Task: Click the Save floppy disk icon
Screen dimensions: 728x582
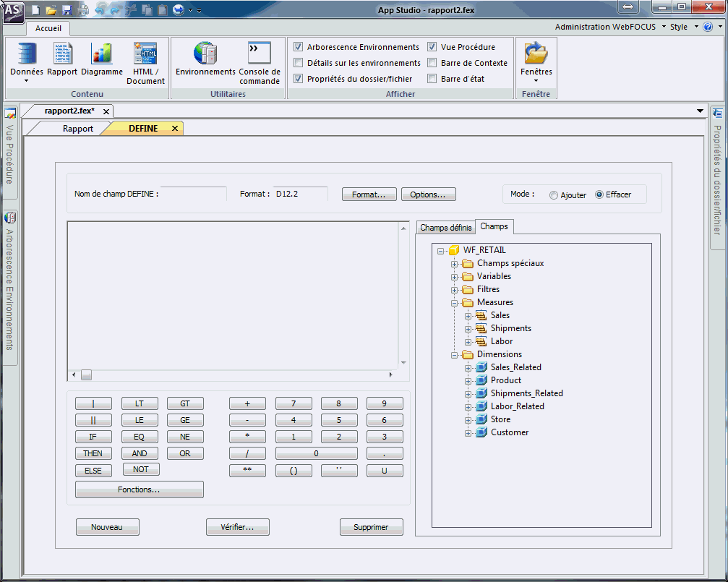Action: point(67,9)
